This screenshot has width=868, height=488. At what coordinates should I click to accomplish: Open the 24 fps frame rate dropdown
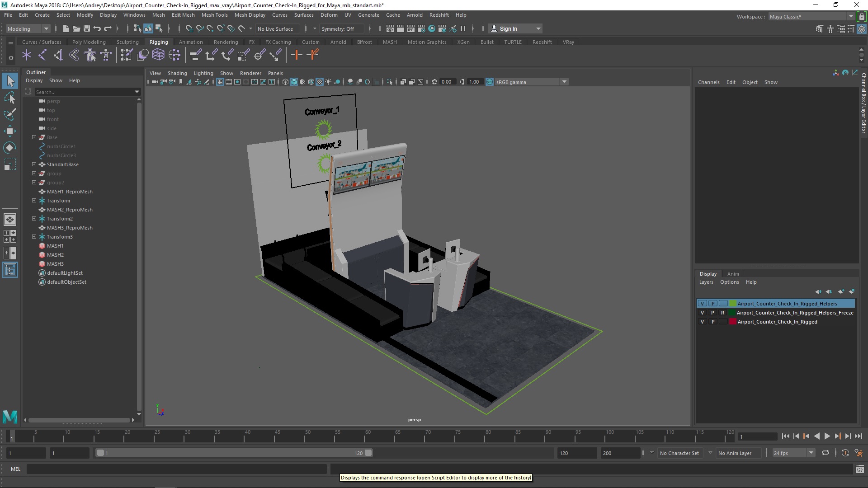(793, 453)
